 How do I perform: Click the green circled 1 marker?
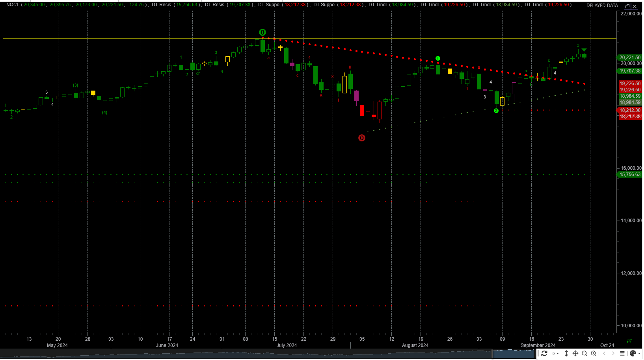pyautogui.click(x=437, y=58)
